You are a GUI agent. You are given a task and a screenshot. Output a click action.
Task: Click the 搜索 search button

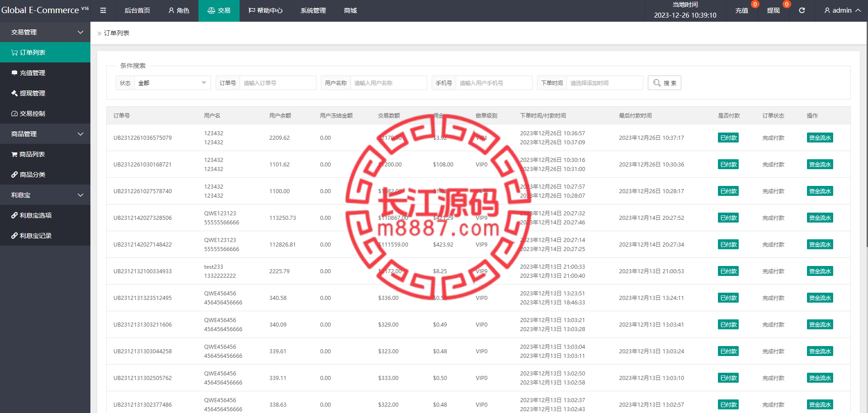(x=665, y=83)
